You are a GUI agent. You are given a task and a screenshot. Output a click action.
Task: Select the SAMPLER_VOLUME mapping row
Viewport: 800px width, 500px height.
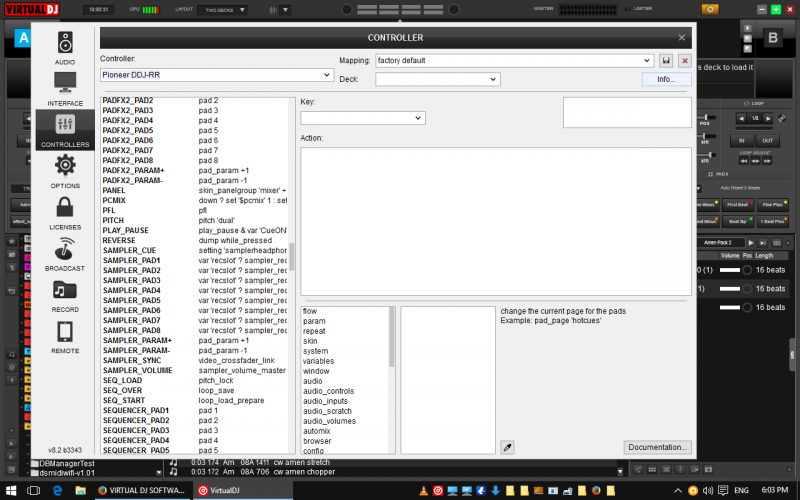pyautogui.click(x=195, y=370)
